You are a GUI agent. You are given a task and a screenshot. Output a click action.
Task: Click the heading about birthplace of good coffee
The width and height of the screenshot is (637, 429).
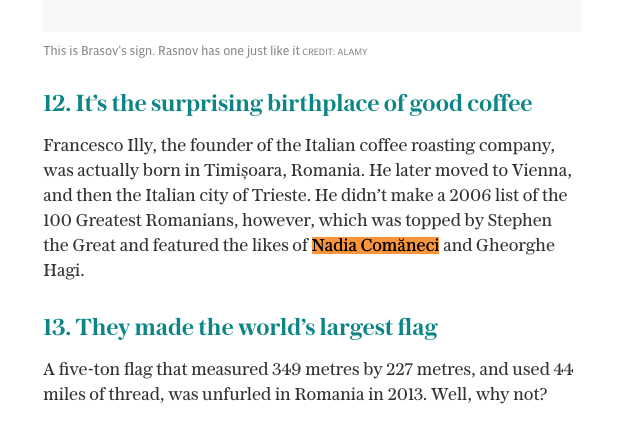287,104
